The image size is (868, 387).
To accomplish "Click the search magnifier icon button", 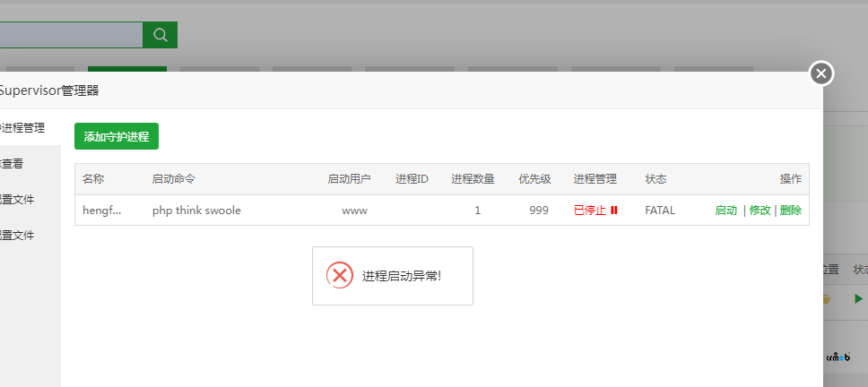I will [x=160, y=35].
